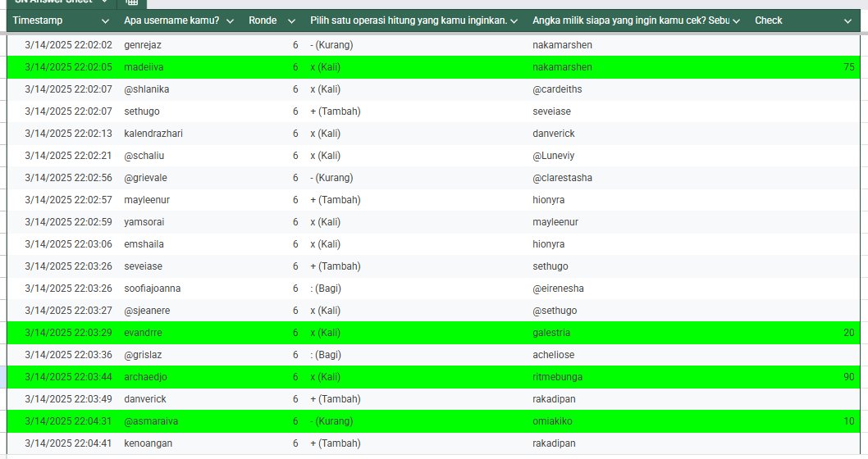Screen dimensions: 868x459
Task: Click username cell 'soofiajoanna'
Action: [153, 289]
